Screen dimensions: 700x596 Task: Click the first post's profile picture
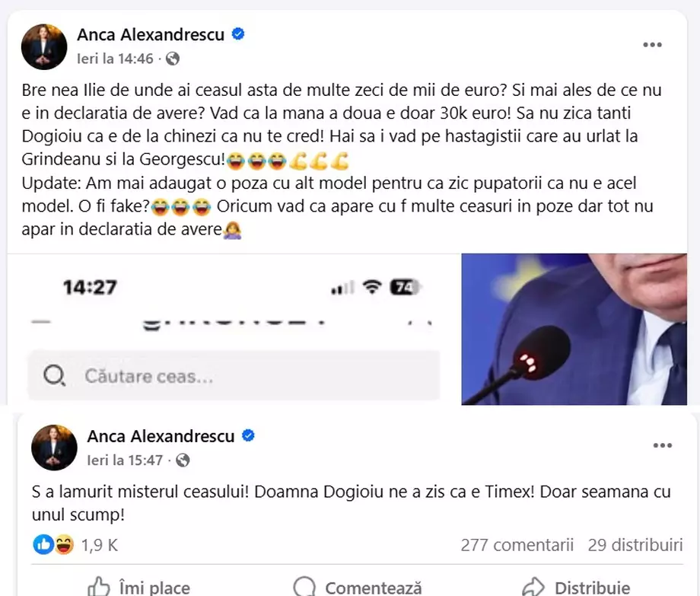tap(44, 47)
